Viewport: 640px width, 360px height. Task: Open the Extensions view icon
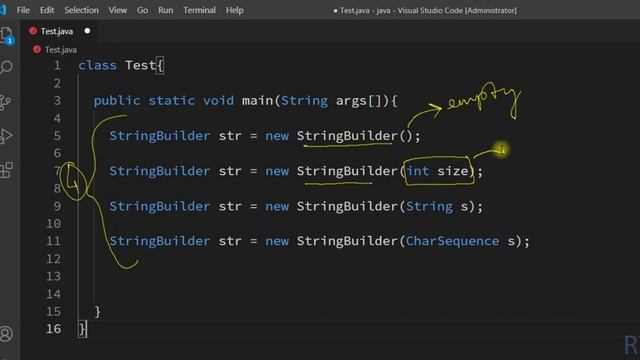tap(6, 170)
